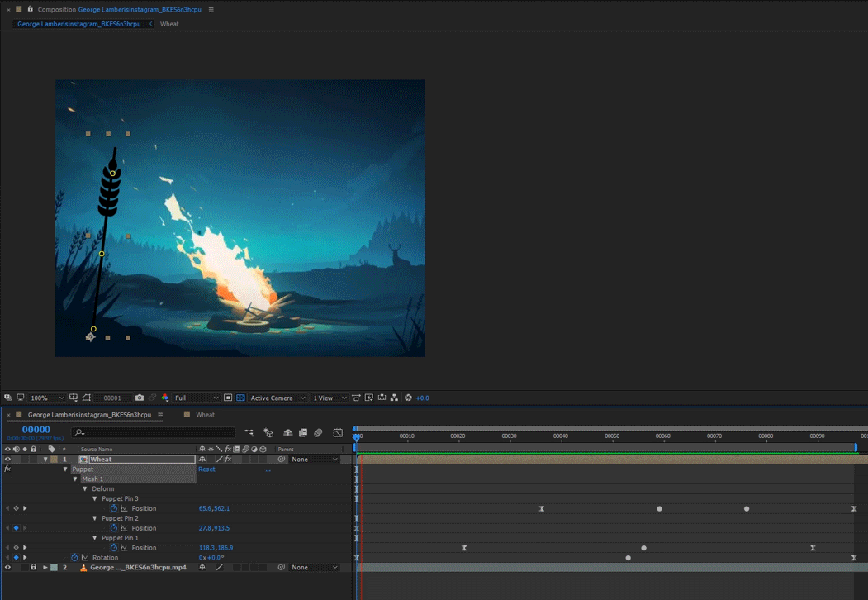Open the Composition panel hamburger menu
Screen dimensions: 868x600
[211, 10]
